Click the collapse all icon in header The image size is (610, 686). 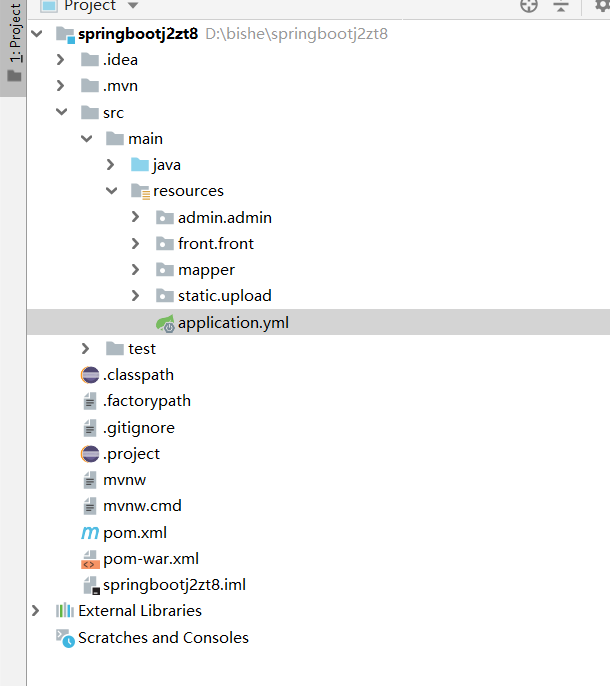pos(561,6)
